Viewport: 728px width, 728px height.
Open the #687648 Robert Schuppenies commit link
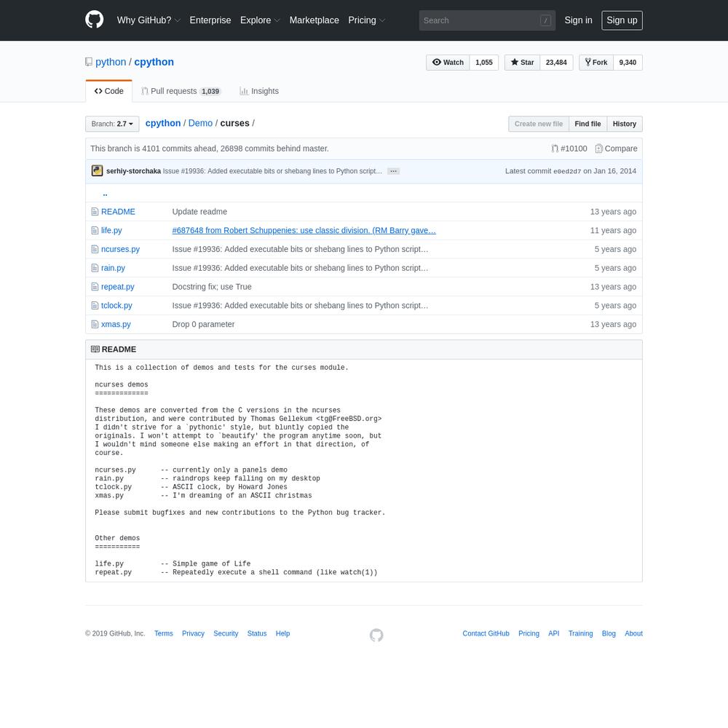click(x=304, y=230)
